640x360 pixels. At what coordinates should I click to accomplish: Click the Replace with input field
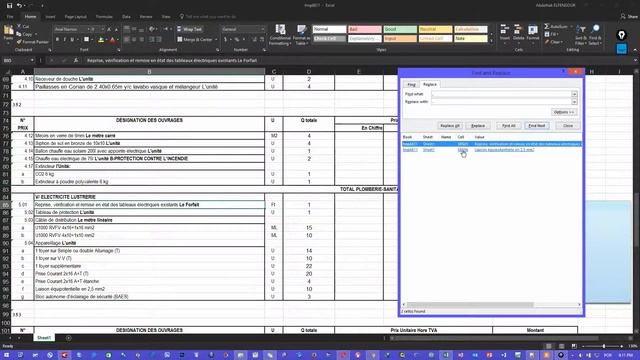[501, 102]
